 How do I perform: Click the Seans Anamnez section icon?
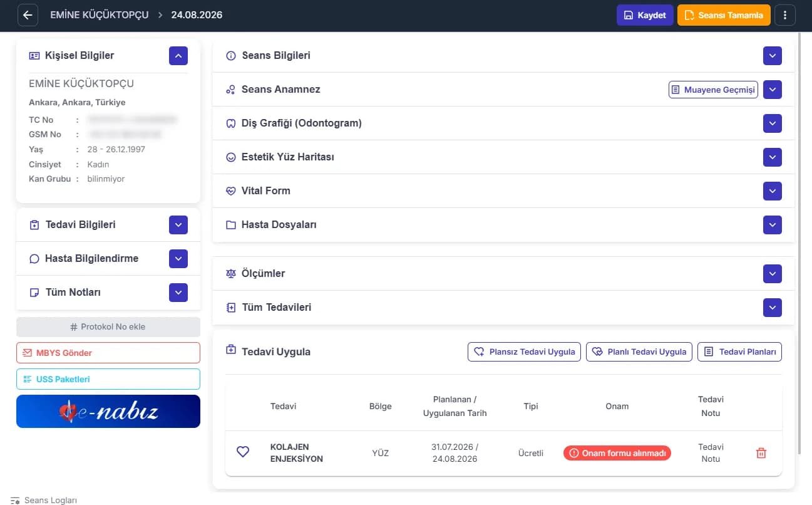[230, 90]
